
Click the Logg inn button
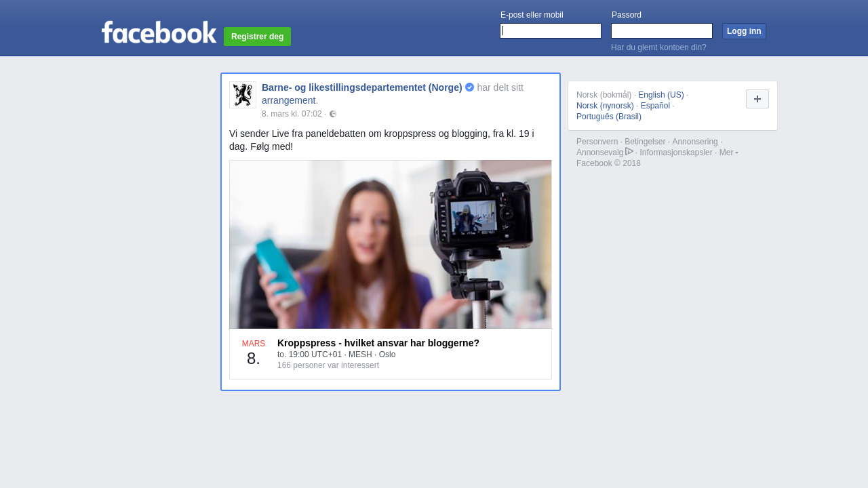[744, 31]
